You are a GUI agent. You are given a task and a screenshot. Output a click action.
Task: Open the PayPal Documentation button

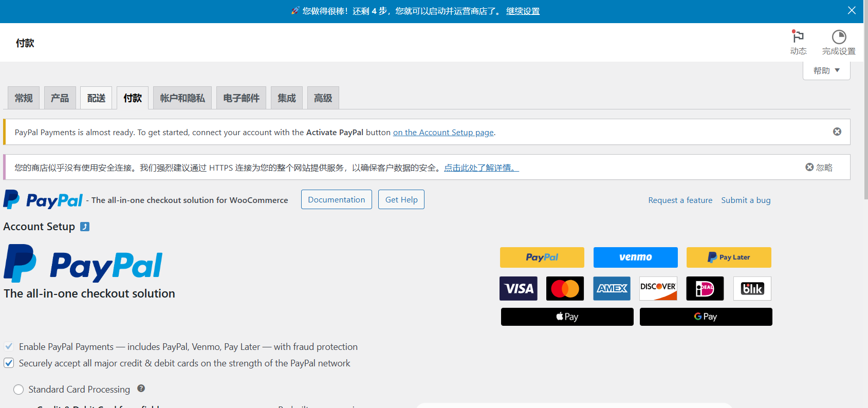337,199
